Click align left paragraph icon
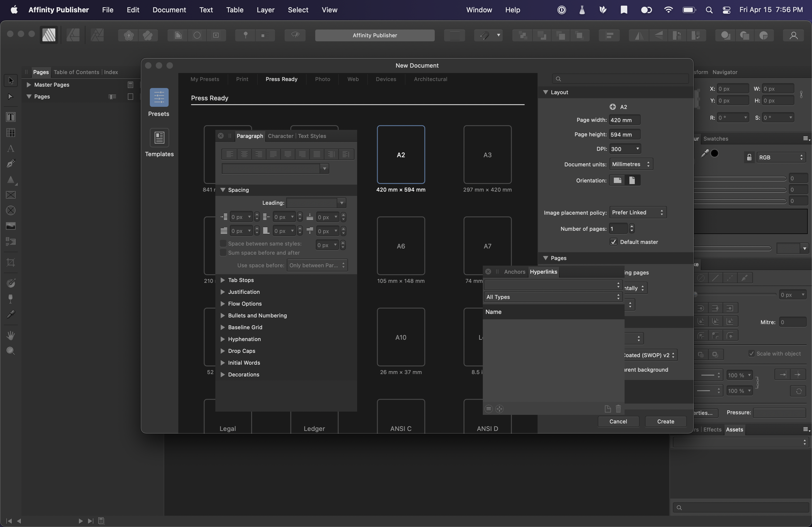812x527 pixels. [x=230, y=154]
